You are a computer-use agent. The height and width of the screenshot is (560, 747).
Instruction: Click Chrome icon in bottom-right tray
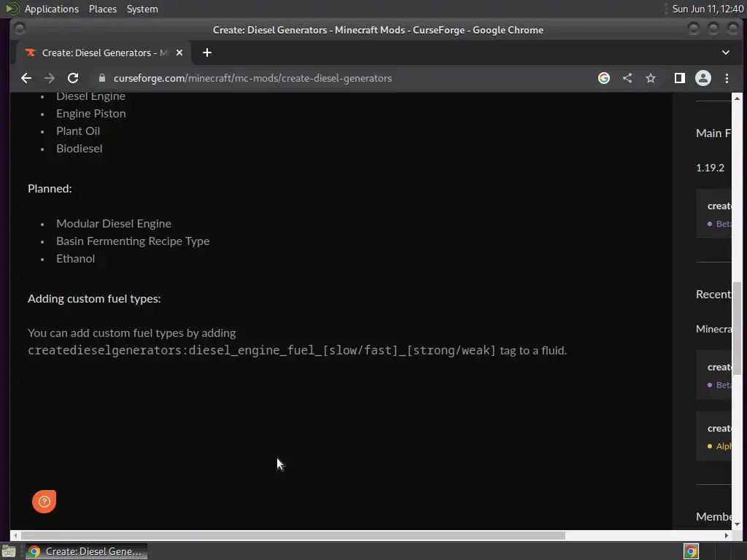[691, 551]
